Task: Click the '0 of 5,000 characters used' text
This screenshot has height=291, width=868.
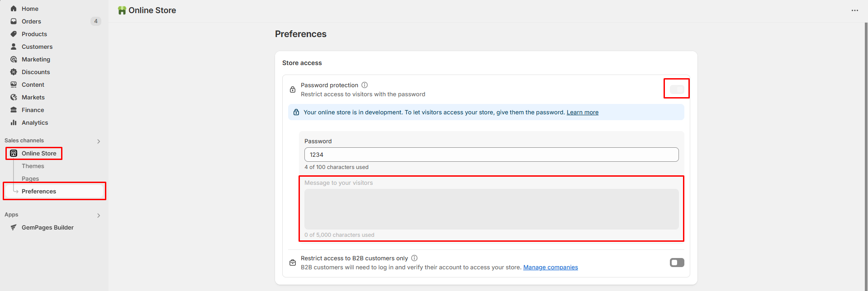Action: (339, 235)
